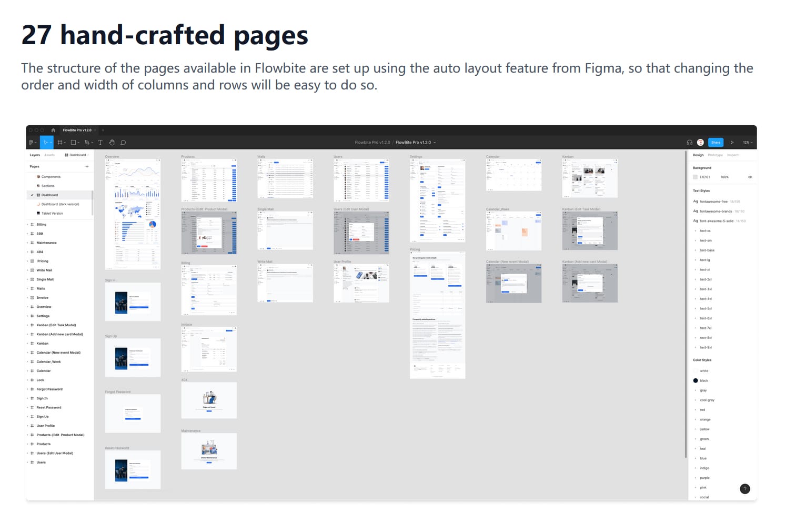Select the 404 frame thumbnail on canvas
Screen dimensions: 785x532
209,400
